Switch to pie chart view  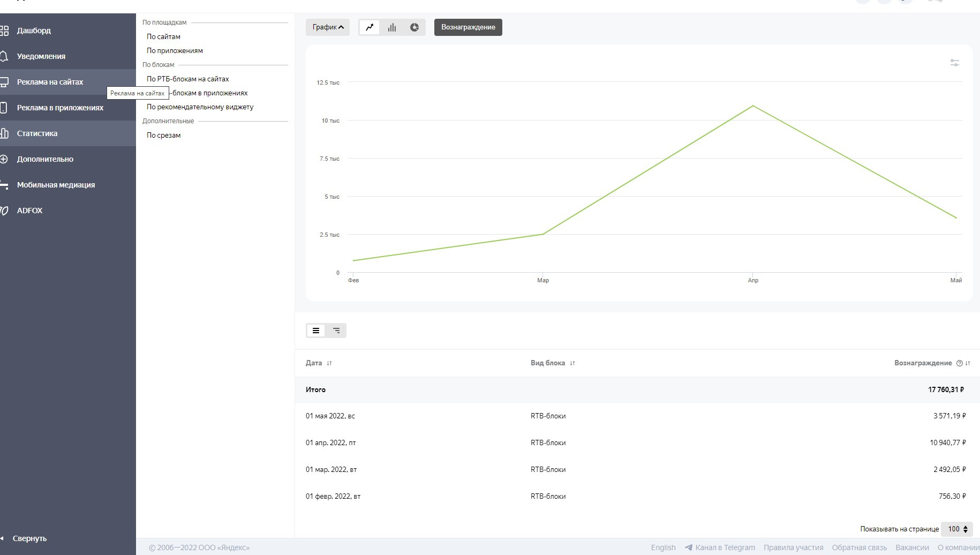click(414, 27)
